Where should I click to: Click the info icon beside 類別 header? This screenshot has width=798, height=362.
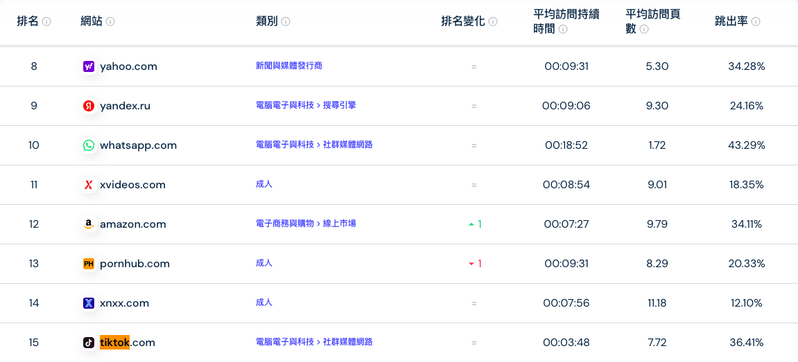(286, 21)
